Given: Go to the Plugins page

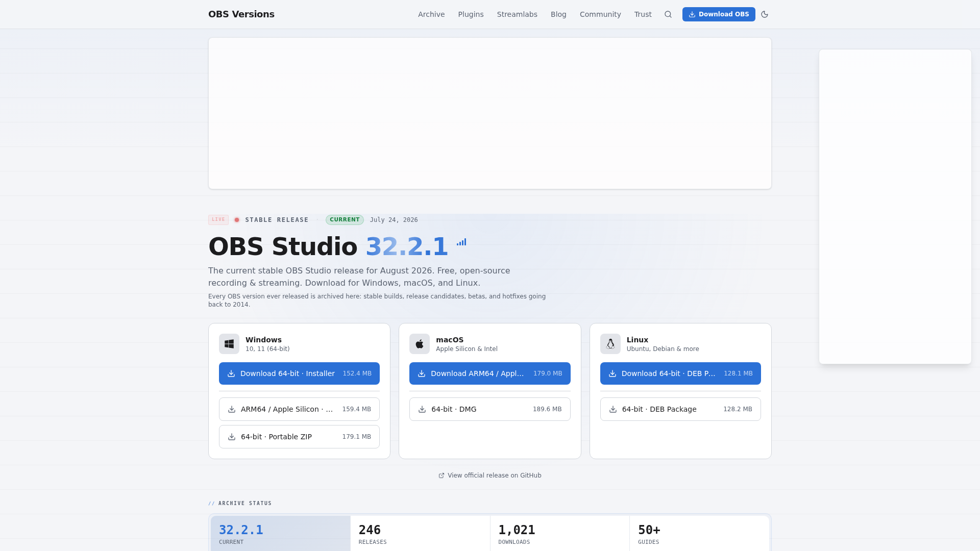Looking at the screenshot, I should (x=471, y=14).
